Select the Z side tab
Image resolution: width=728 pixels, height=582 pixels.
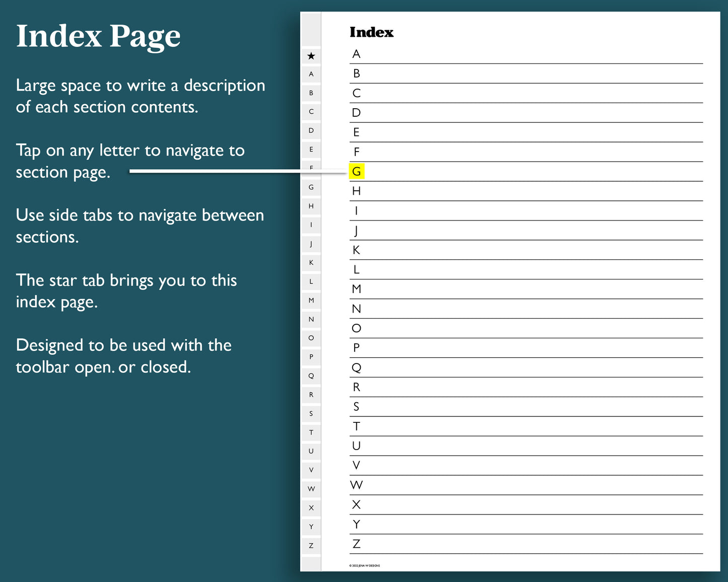point(311,546)
